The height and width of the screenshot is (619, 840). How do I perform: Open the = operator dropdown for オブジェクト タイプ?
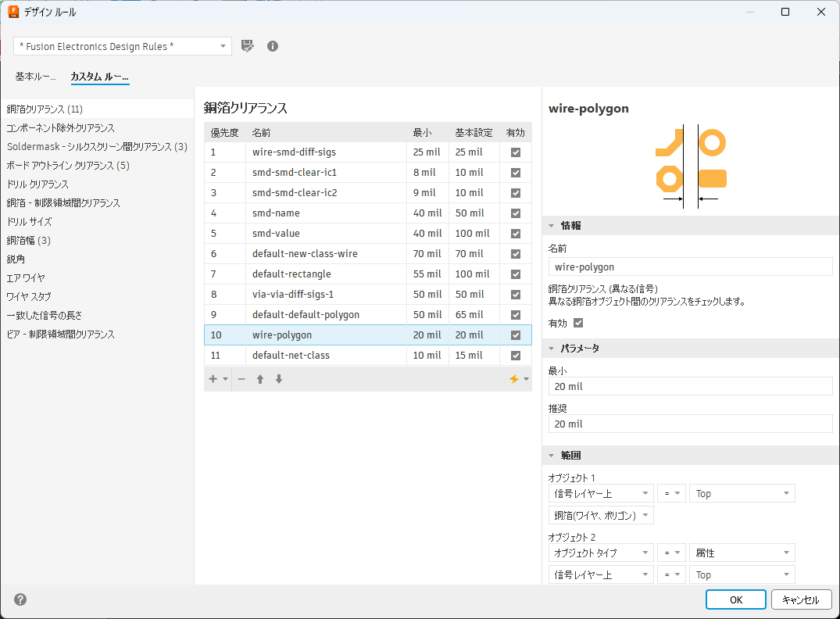pos(672,553)
